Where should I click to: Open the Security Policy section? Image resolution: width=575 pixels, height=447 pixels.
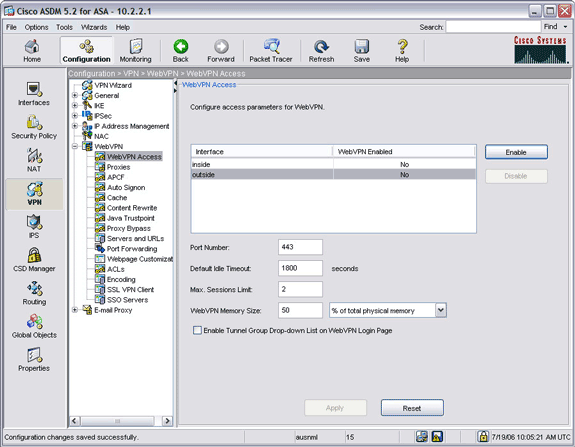pyautogui.click(x=34, y=127)
